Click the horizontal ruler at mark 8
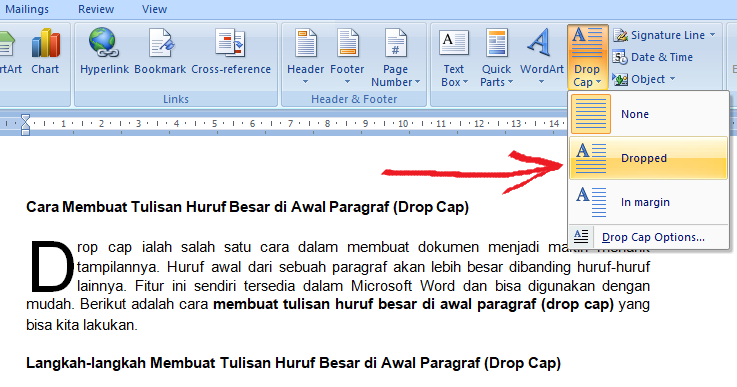Screen dimensions: 737x387 point(327,124)
